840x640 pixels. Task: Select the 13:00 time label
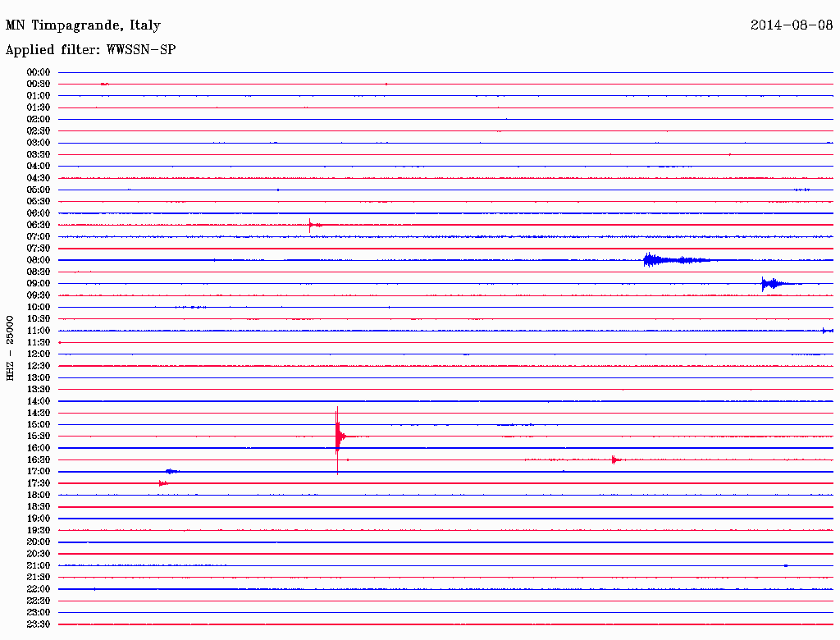pos(39,377)
